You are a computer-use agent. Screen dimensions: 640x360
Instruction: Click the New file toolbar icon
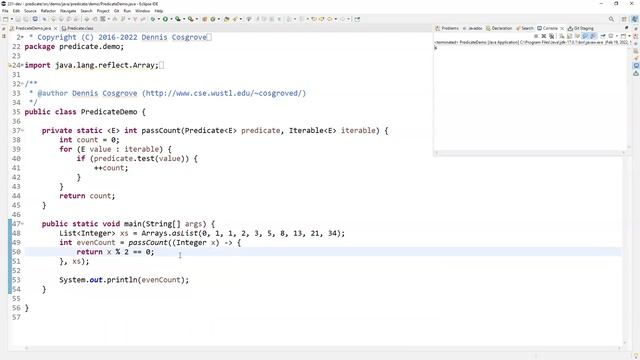(5, 19)
